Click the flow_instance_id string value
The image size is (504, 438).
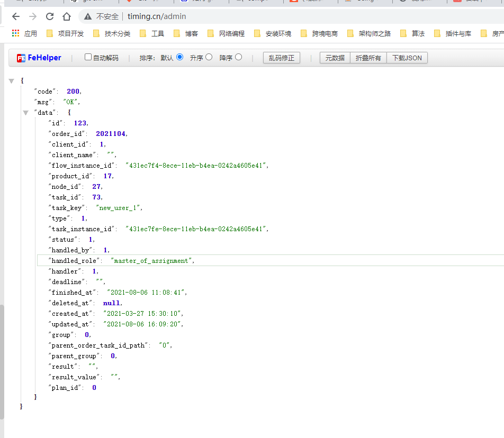[196, 166]
